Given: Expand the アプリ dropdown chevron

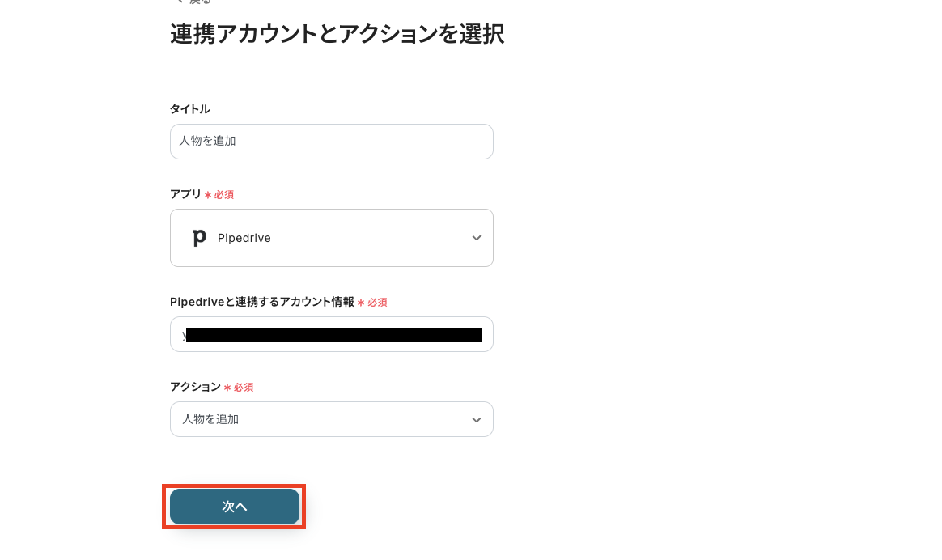Looking at the screenshot, I should tap(476, 238).
